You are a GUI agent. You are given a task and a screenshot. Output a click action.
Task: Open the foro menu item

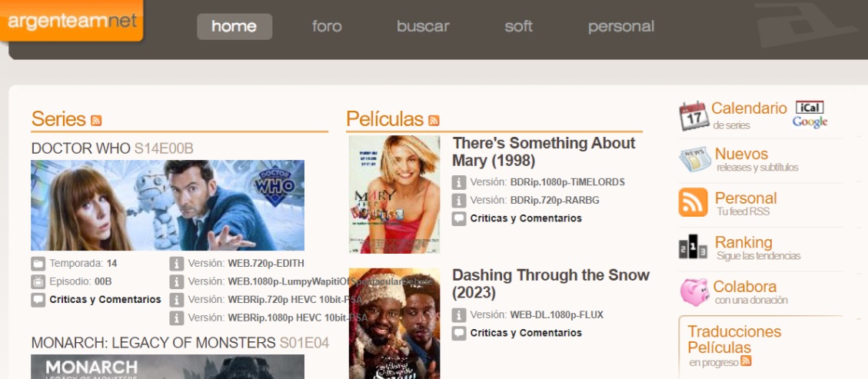click(327, 27)
